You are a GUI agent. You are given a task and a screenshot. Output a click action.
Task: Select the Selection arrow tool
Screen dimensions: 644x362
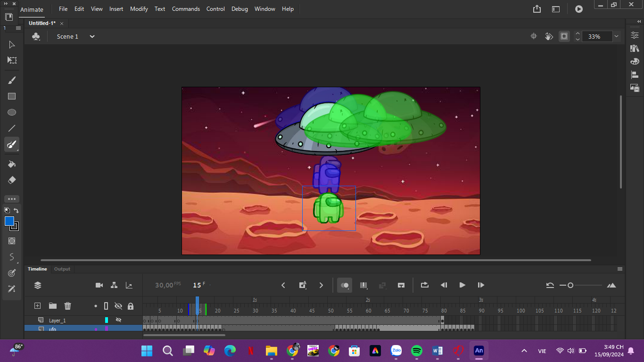12,45
